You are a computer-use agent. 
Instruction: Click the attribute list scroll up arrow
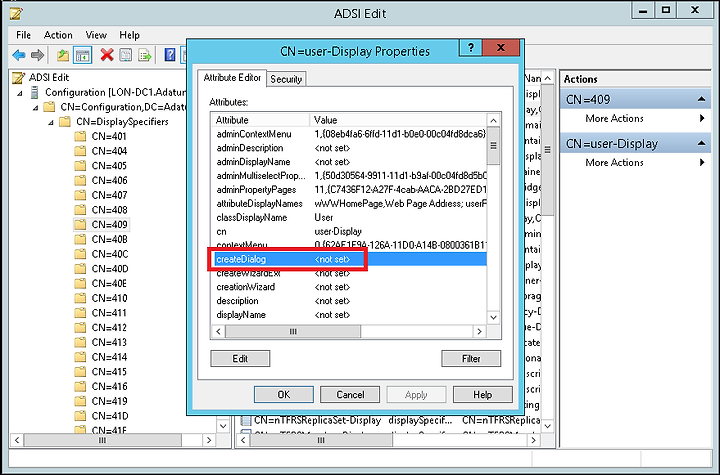[494, 121]
